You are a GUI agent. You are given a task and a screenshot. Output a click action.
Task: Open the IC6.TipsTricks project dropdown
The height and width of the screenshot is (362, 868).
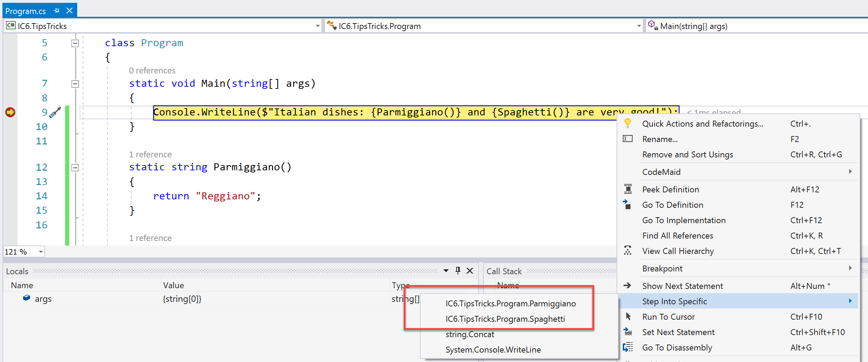tap(317, 26)
